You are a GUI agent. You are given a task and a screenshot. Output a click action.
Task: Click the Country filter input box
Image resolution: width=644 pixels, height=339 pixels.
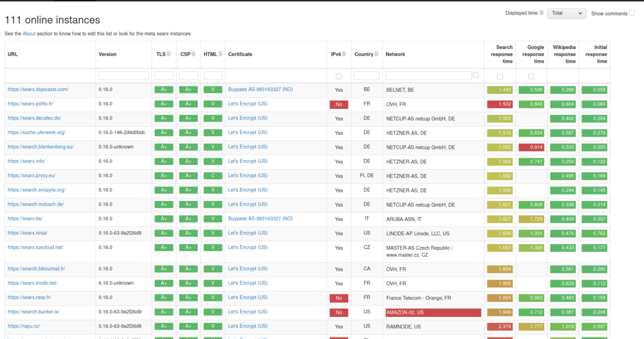coord(367,76)
